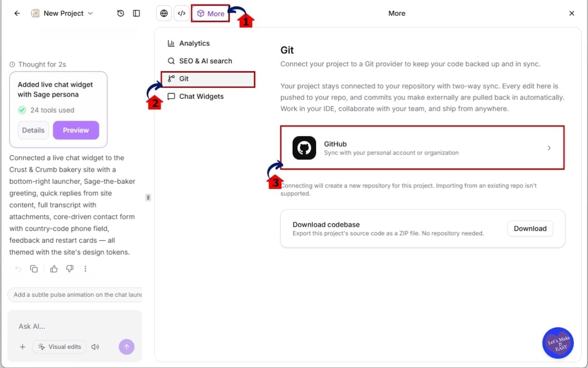Open the three-dot options for response
The image size is (588, 368).
(85, 269)
